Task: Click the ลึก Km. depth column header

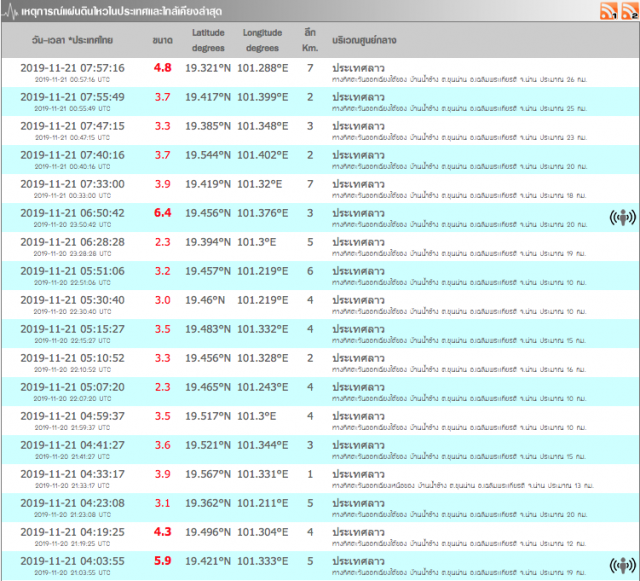Action: click(310, 40)
